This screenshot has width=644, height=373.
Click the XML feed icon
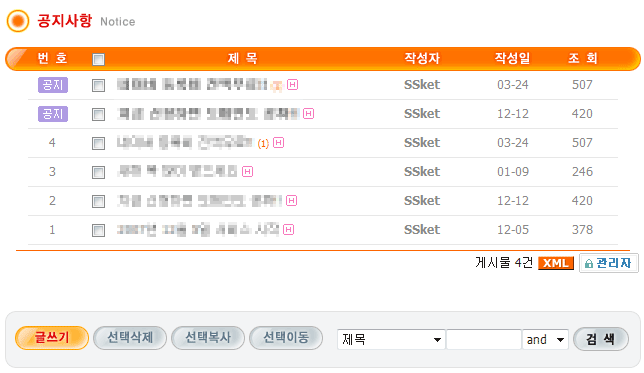(556, 263)
